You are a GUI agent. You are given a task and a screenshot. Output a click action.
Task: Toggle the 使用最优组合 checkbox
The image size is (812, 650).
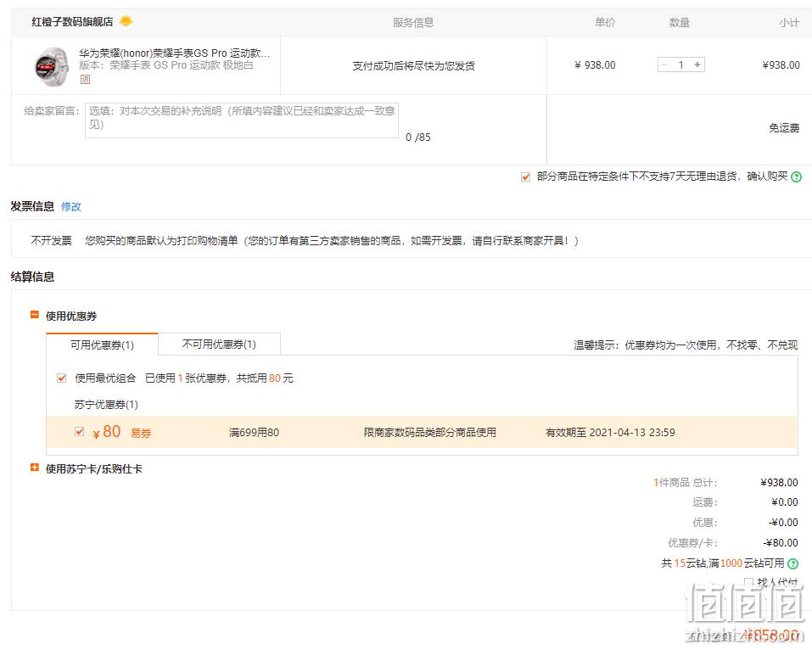click(62, 378)
